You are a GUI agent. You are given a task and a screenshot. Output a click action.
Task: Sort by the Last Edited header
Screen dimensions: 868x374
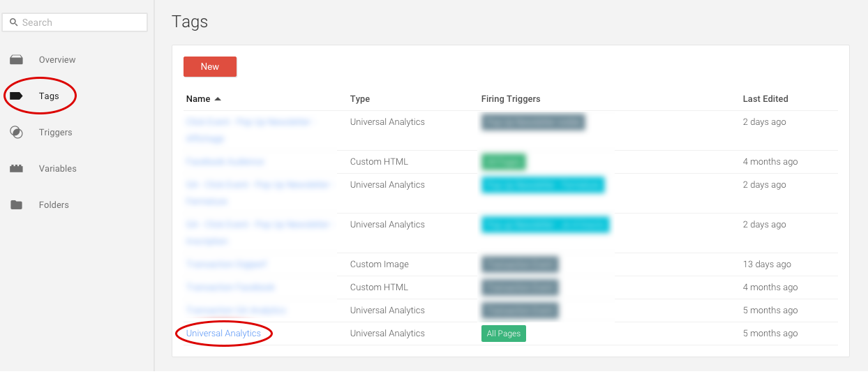(765, 99)
